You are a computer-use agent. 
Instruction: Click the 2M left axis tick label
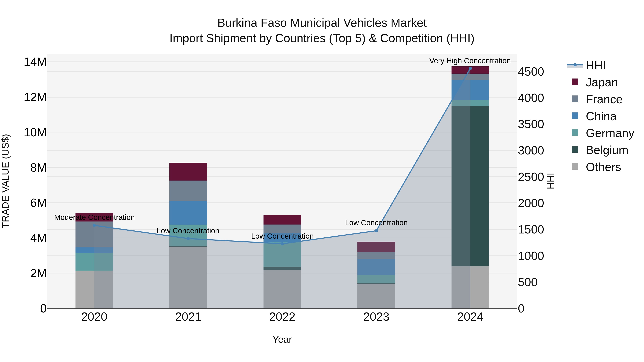(x=38, y=273)
